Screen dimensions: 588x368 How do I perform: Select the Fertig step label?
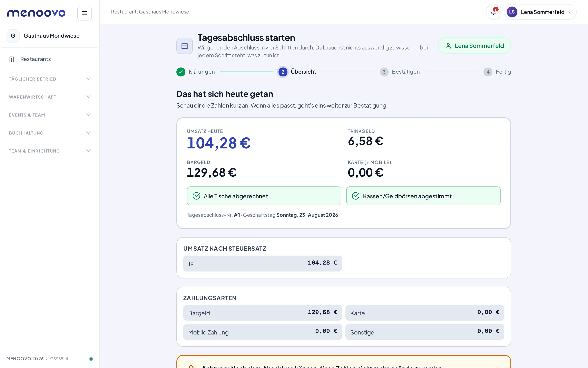(503, 72)
